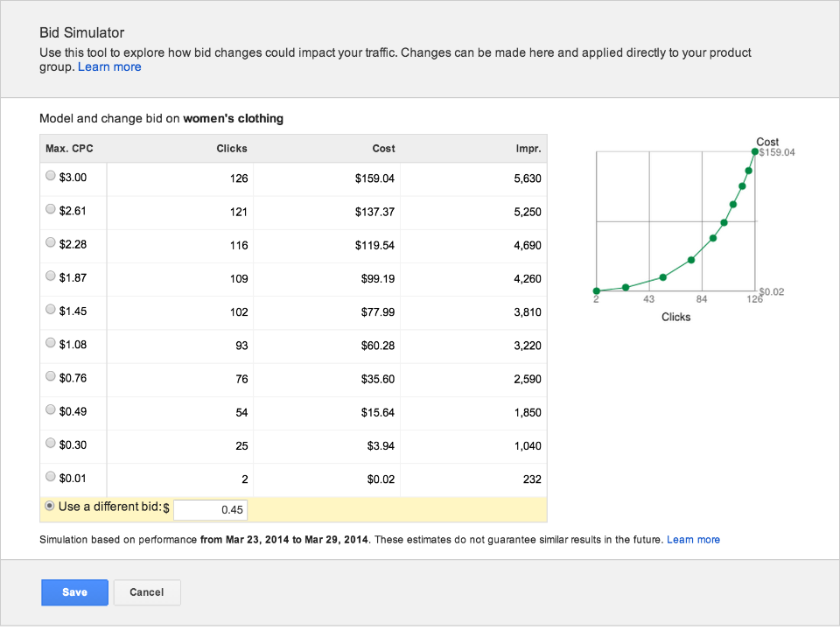This screenshot has width=840, height=630.
Task: Click the custom bid amount input field
Action: pos(211,509)
